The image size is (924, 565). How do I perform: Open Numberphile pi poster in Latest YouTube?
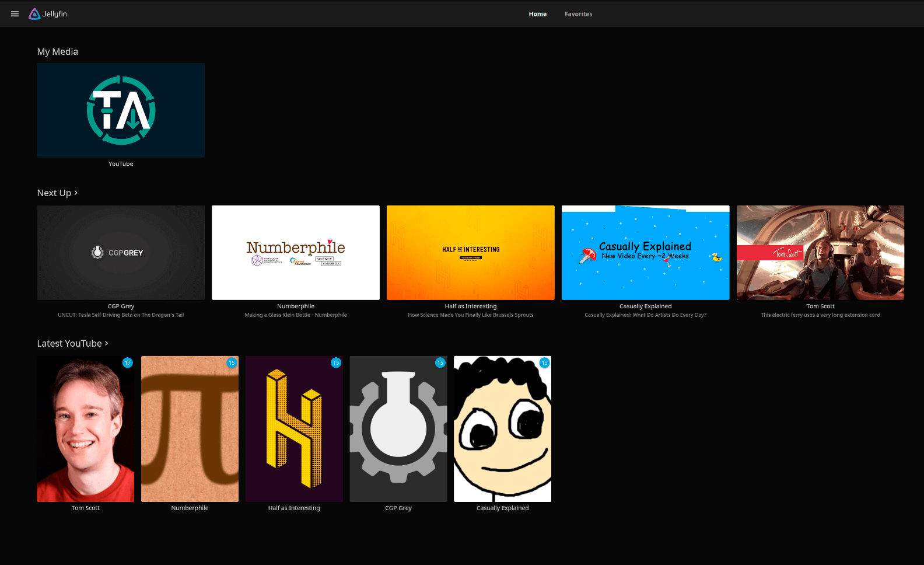[x=190, y=429]
